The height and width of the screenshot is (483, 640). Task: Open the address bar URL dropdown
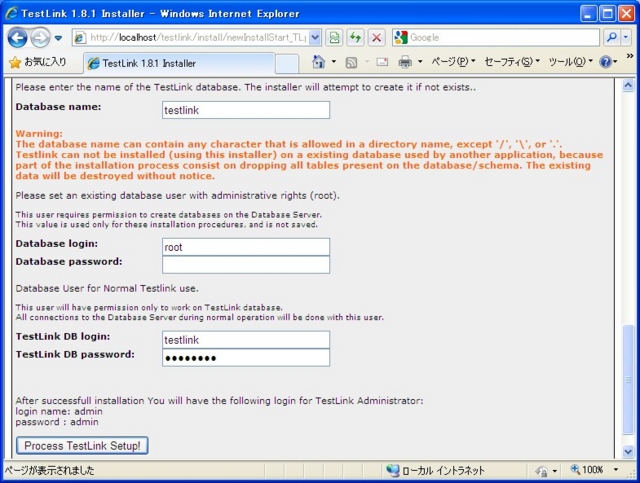(315, 38)
